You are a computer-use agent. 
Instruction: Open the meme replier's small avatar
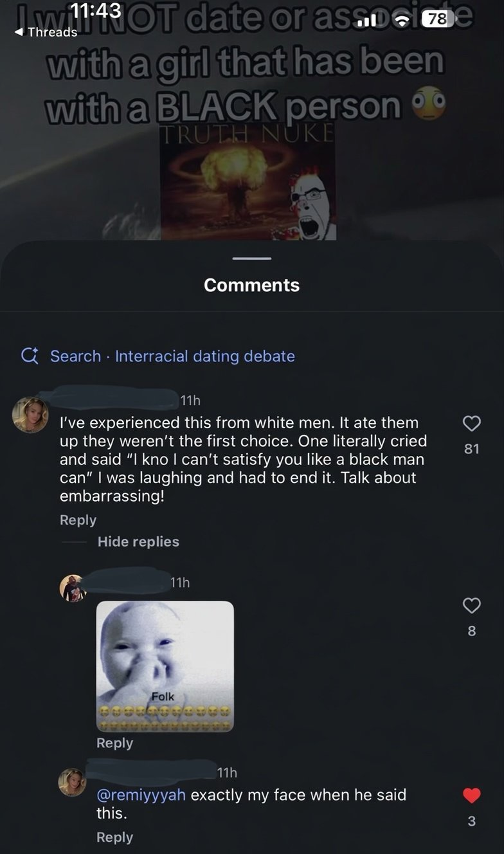point(73,588)
